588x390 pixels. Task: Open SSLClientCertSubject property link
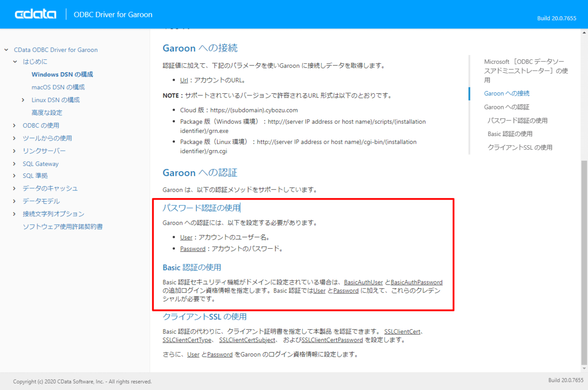(x=247, y=340)
